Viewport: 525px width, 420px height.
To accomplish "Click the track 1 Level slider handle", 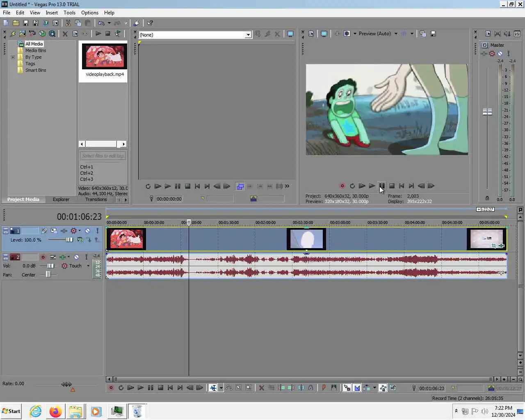I will click(x=69, y=240).
